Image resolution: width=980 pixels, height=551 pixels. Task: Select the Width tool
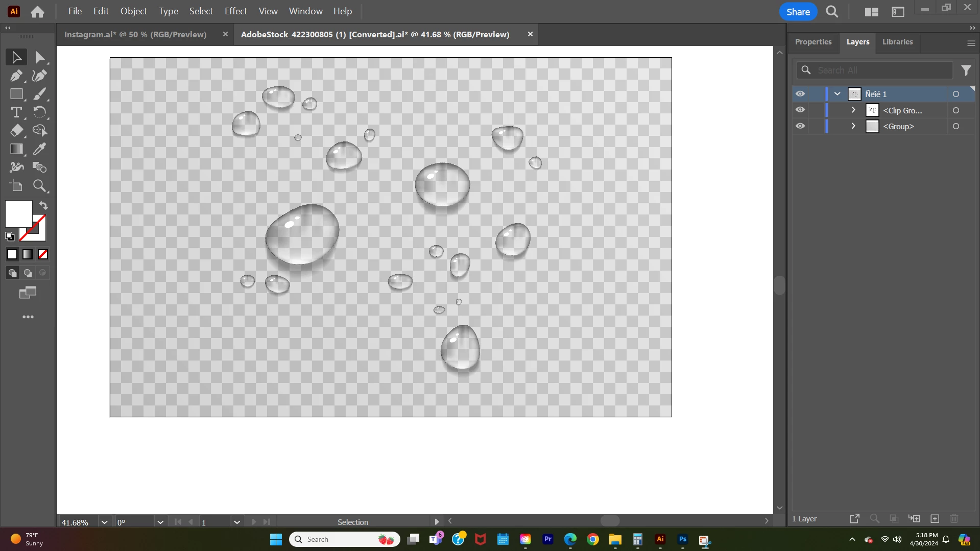[16, 167]
